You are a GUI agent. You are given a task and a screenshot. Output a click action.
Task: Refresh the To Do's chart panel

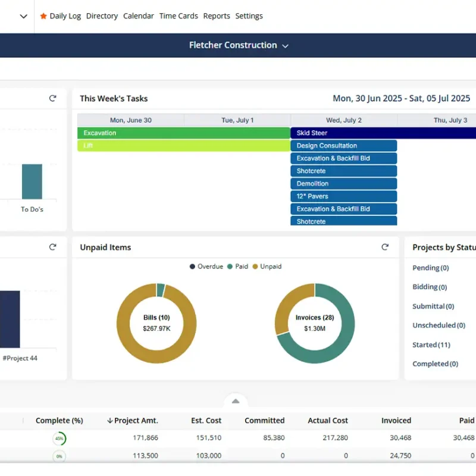click(x=53, y=98)
